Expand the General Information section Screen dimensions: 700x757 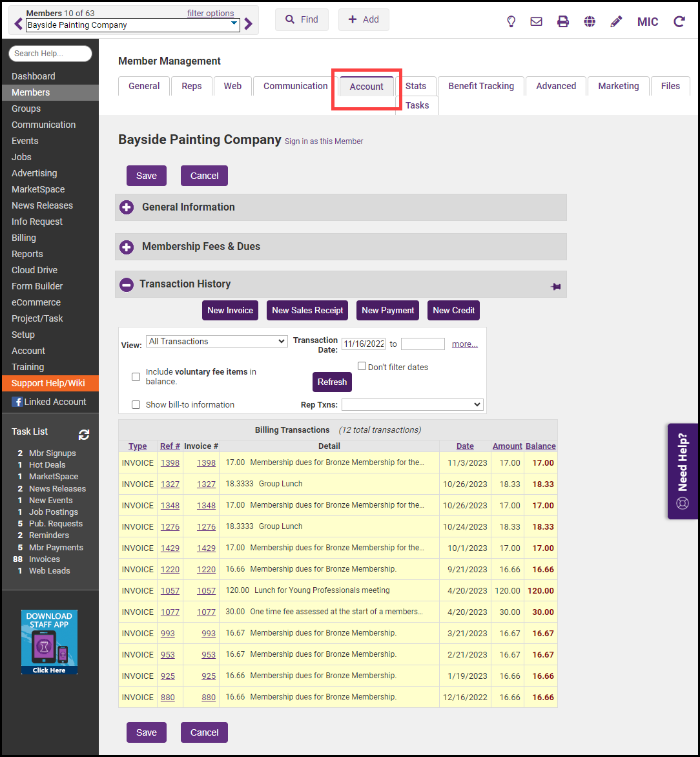pos(127,207)
